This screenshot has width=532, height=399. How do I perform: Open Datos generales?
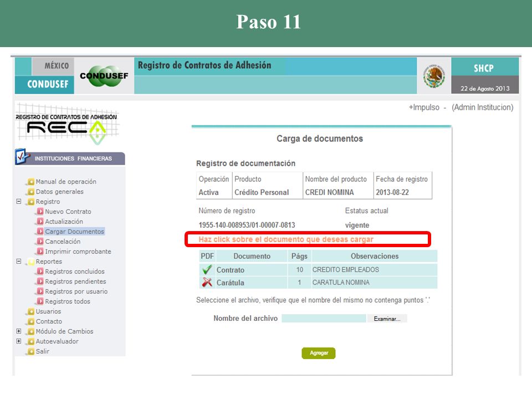click(x=60, y=192)
